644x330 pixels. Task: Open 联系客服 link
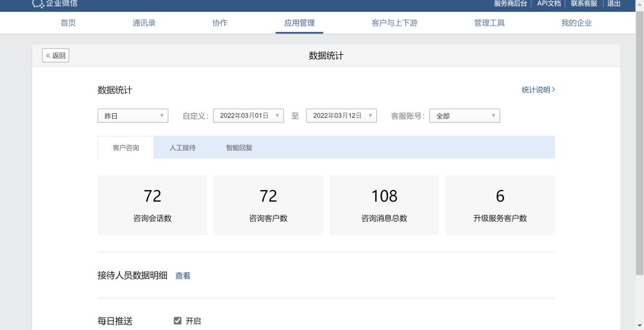[x=584, y=4]
